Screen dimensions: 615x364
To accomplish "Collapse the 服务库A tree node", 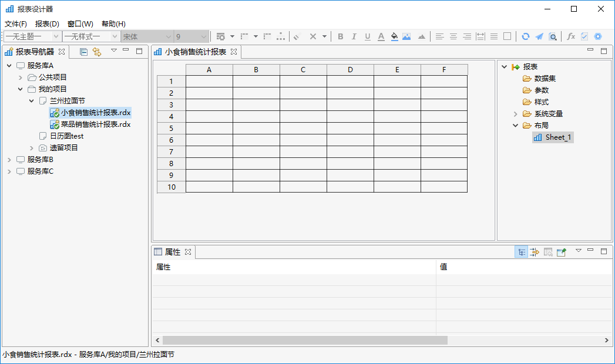I will tap(9, 65).
